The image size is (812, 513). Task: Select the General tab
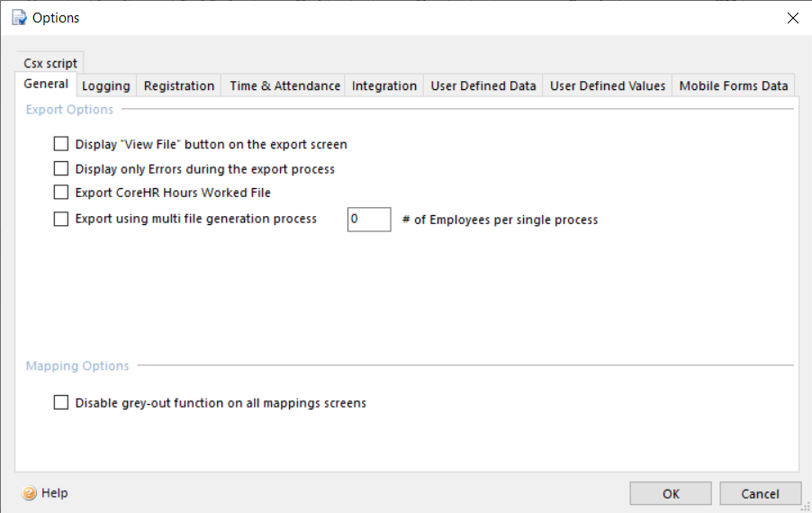pos(46,84)
